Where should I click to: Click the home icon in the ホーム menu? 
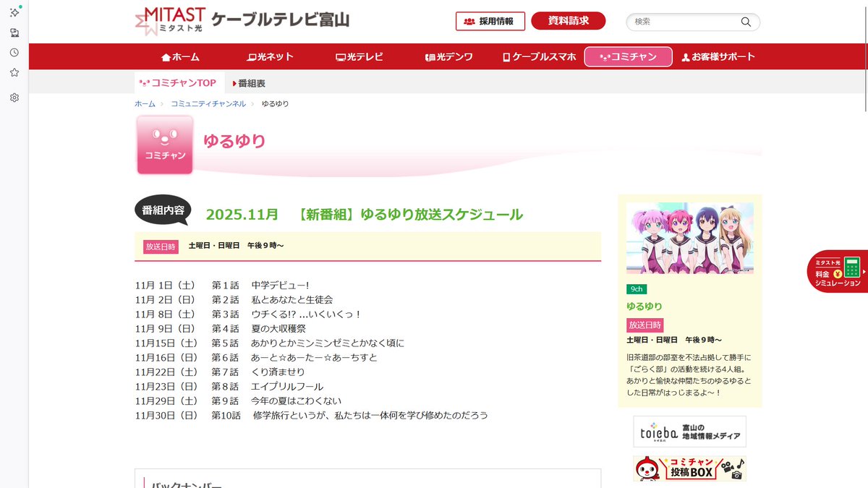point(166,56)
